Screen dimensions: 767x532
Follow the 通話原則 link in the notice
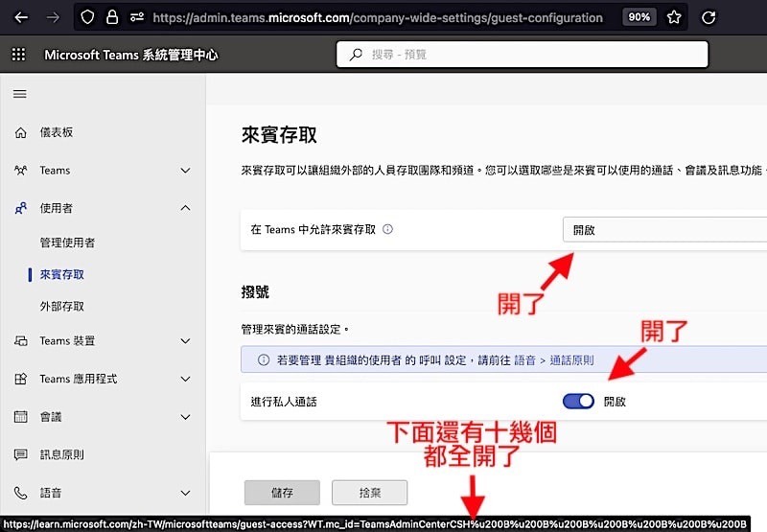[x=571, y=360]
